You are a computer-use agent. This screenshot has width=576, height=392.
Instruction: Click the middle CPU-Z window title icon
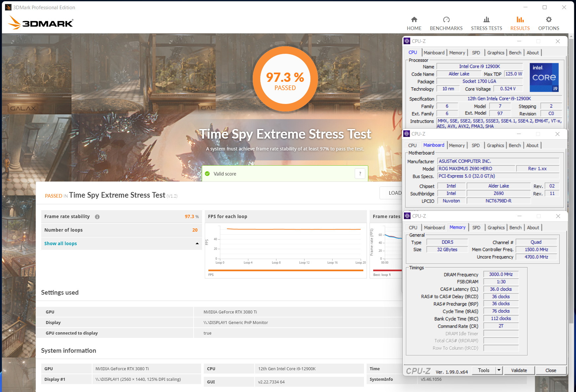pyautogui.click(x=407, y=134)
